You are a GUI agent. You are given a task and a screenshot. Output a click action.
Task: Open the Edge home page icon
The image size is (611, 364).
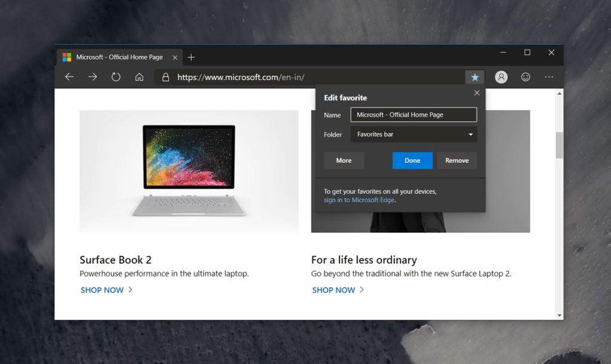[139, 77]
